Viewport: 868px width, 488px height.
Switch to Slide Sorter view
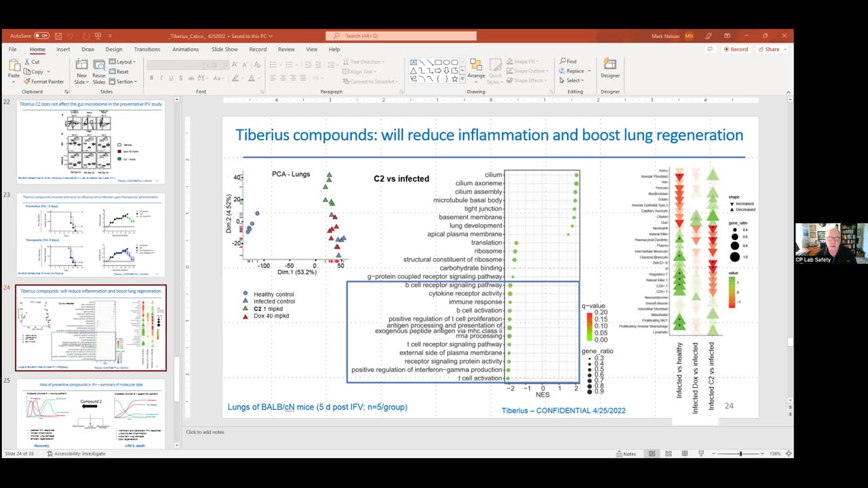[x=668, y=453]
